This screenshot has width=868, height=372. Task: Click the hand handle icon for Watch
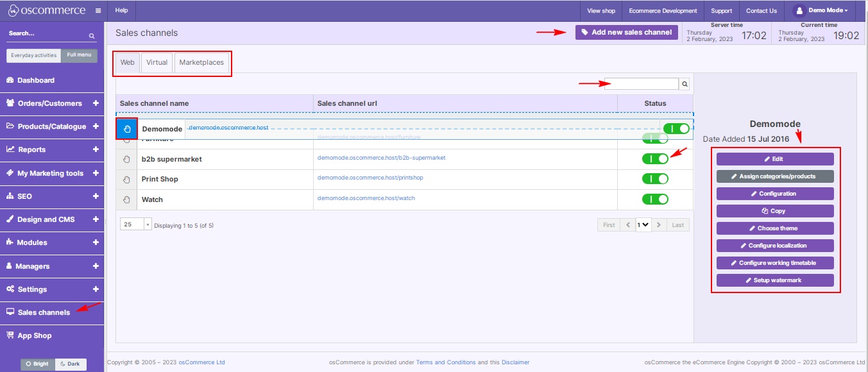pyautogui.click(x=126, y=199)
